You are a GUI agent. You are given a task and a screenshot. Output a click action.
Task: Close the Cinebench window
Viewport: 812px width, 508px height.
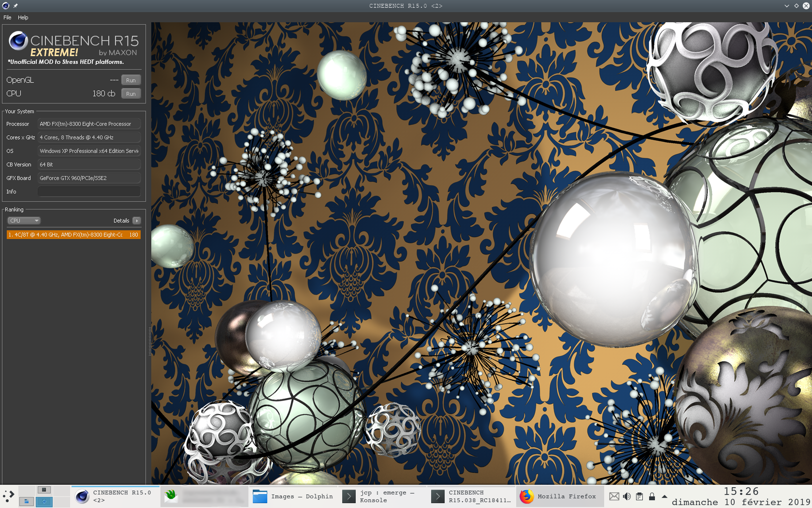point(806,6)
